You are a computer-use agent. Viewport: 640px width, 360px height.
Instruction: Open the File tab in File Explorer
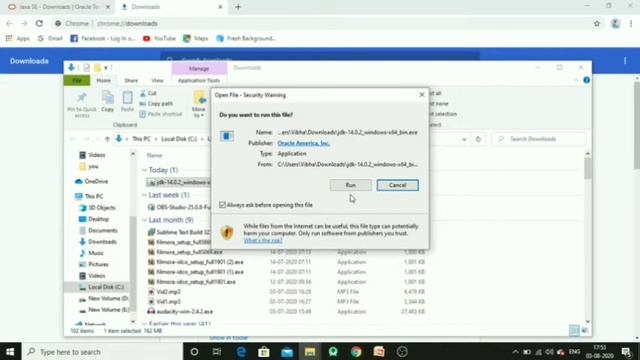click(x=77, y=80)
